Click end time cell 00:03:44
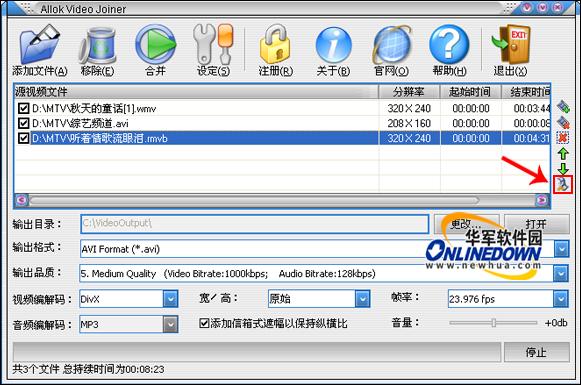This screenshot has width=581, height=385. pyautogui.click(x=532, y=109)
